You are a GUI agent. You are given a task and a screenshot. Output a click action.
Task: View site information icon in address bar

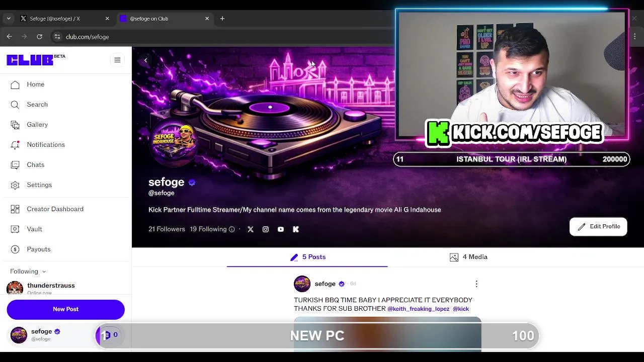point(57,37)
